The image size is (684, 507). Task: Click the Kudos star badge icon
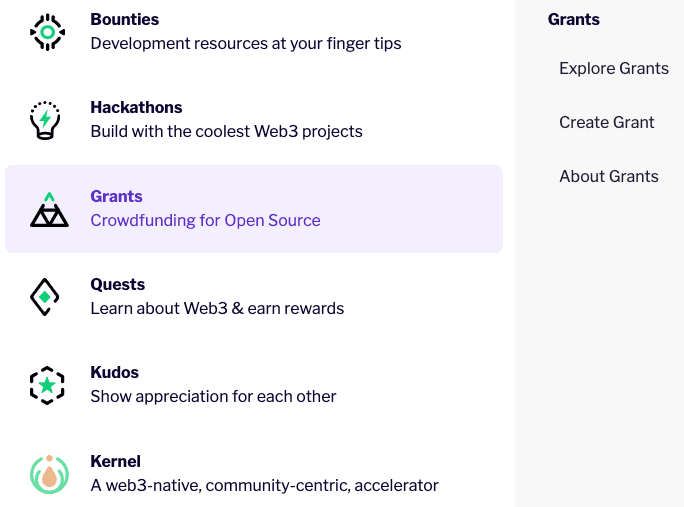(x=47, y=385)
